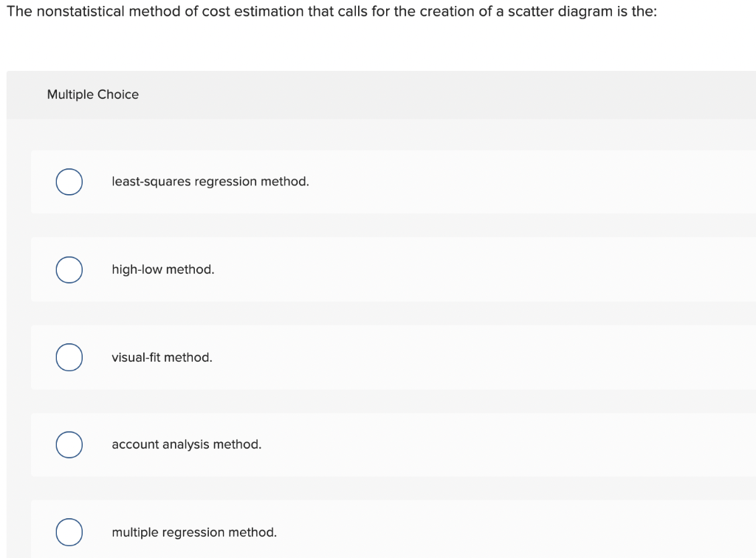Click the visual-fit method answer text
Screen dimensions: 756x558
pyautogui.click(x=161, y=356)
